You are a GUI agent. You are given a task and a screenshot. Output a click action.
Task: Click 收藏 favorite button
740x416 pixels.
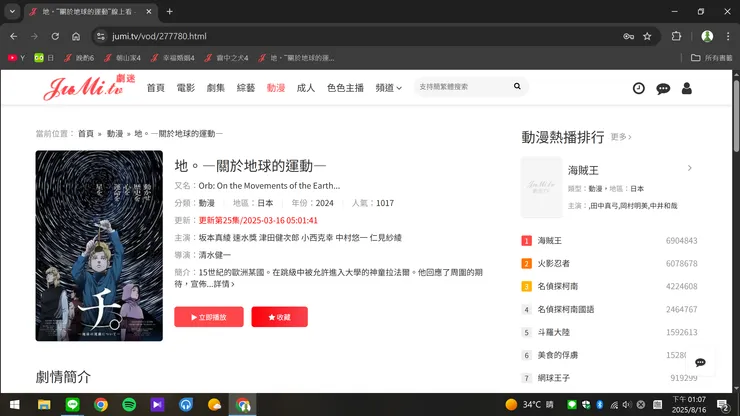pyautogui.click(x=279, y=317)
